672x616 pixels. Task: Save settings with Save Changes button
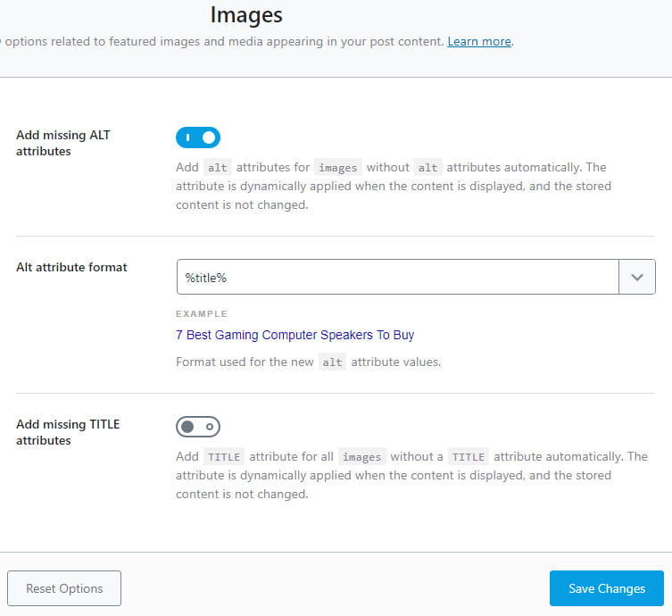click(x=606, y=588)
